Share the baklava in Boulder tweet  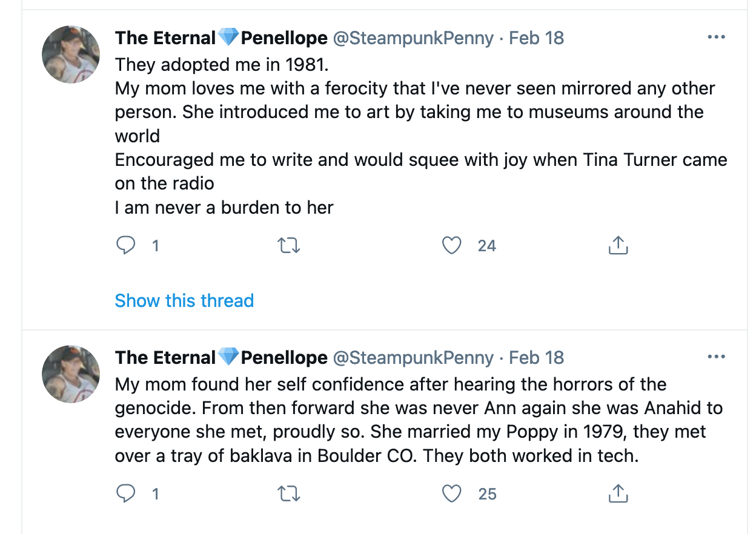pos(617,493)
